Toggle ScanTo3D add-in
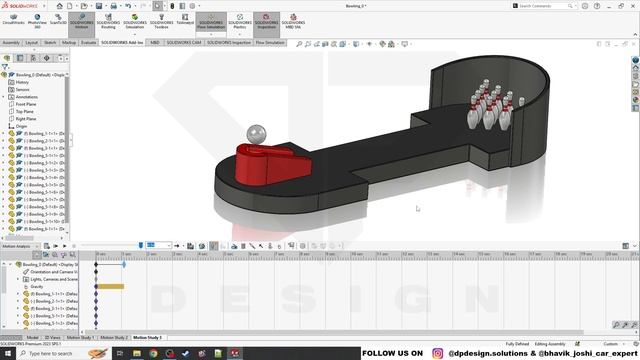 click(58, 19)
